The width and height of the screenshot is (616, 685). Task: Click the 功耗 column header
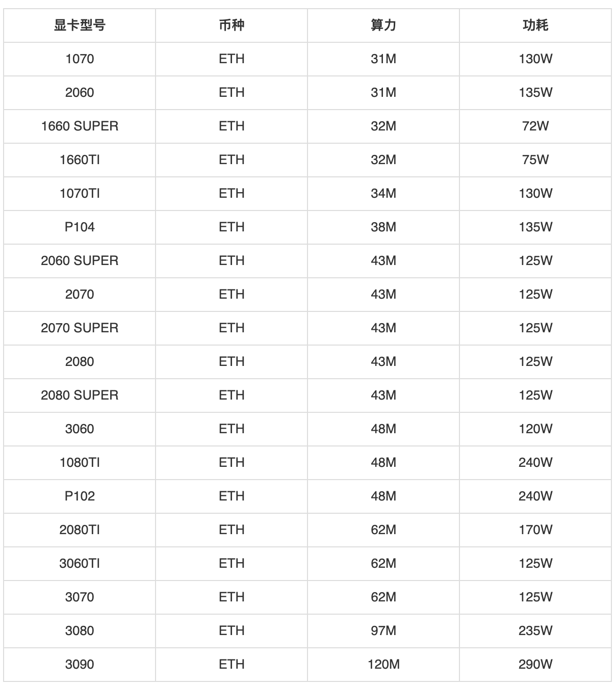click(x=535, y=25)
